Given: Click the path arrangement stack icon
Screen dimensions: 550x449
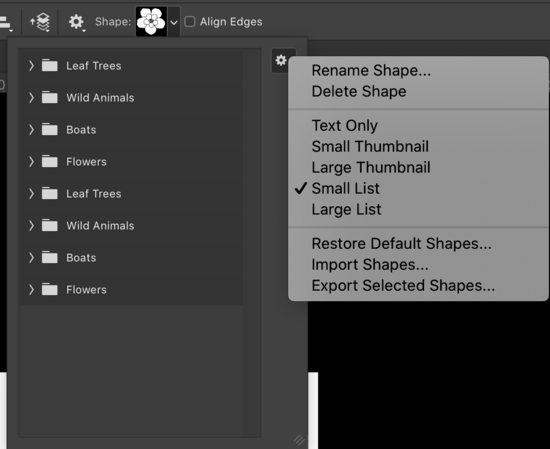Looking at the screenshot, I should (41, 22).
